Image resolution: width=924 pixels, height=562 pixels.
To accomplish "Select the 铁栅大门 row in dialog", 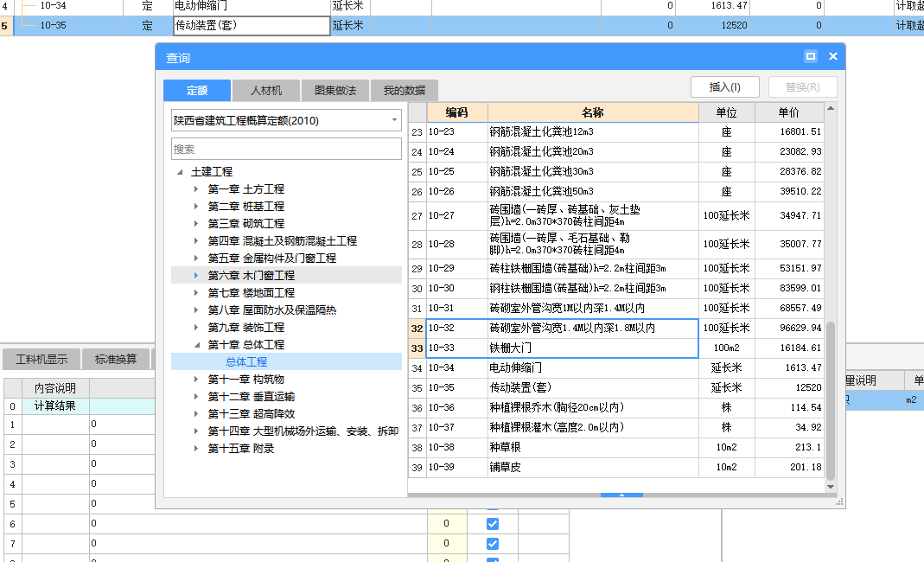I will tap(615, 348).
